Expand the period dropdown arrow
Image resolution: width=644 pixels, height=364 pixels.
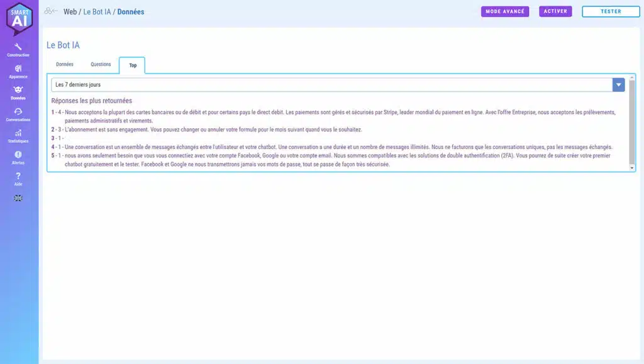[618, 85]
